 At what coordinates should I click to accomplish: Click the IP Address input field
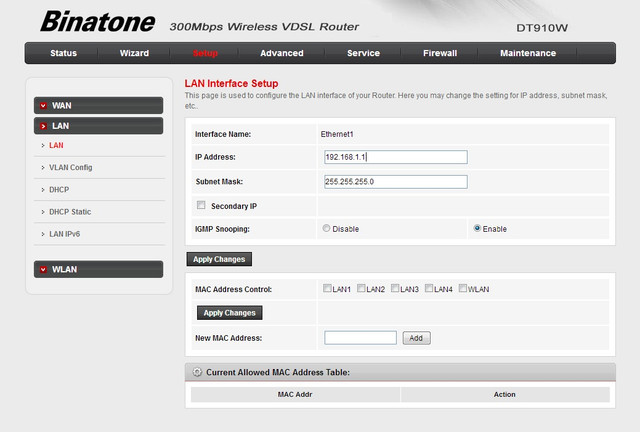(396, 157)
